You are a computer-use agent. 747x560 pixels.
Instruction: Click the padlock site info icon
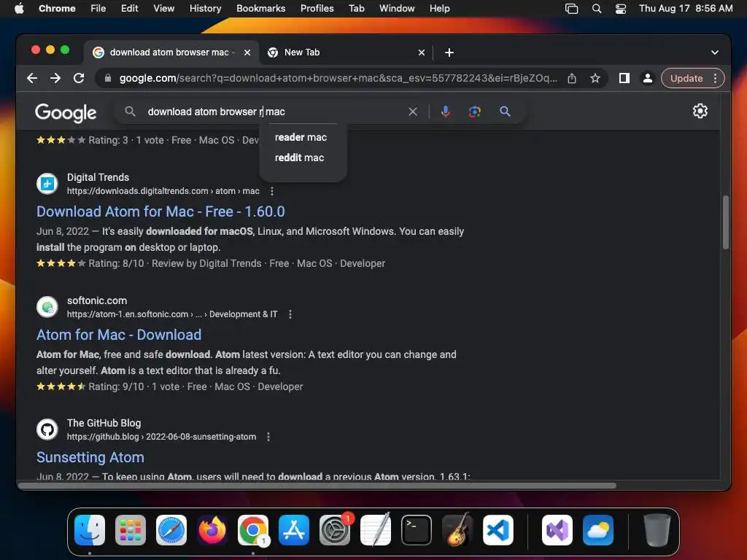(108, 78)
